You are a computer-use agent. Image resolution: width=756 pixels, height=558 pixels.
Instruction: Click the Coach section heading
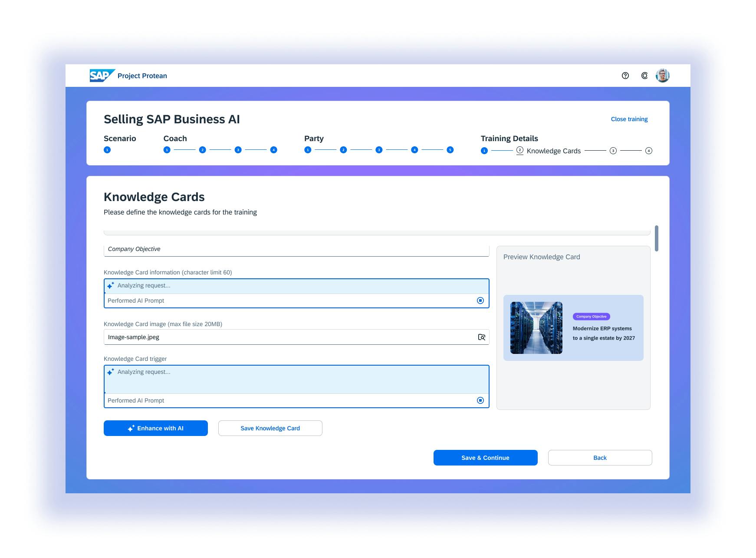[175, 139]
